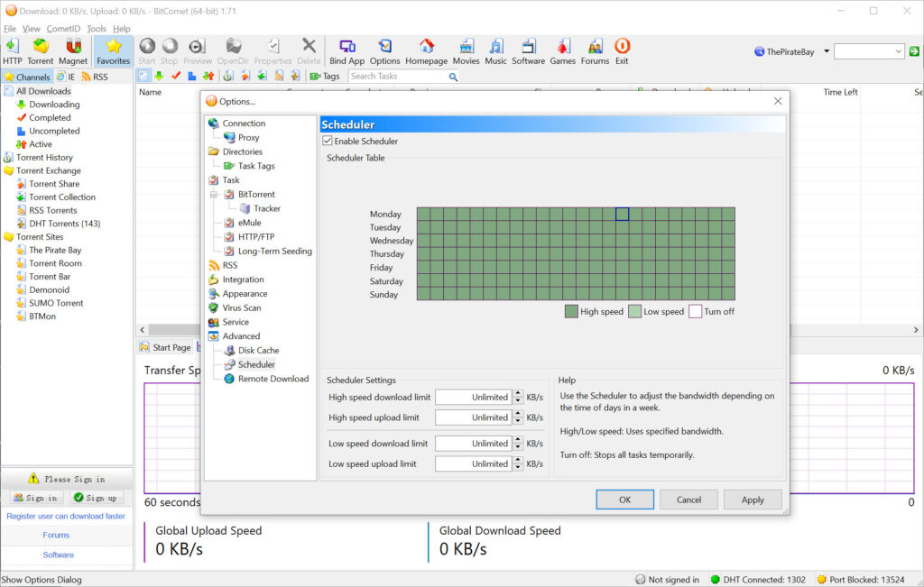Uncheck the Enable Scheduler checkbox

(x=328, y=142)
